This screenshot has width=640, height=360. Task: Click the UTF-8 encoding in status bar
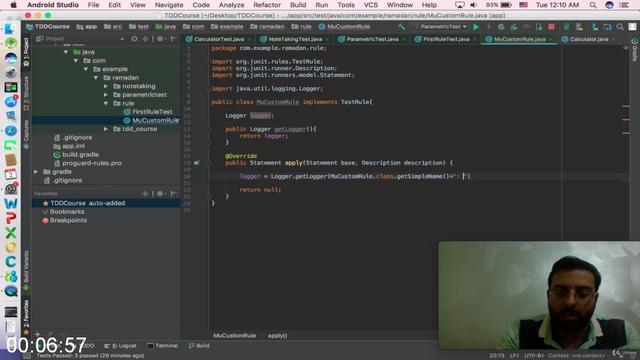coord(534,356)
